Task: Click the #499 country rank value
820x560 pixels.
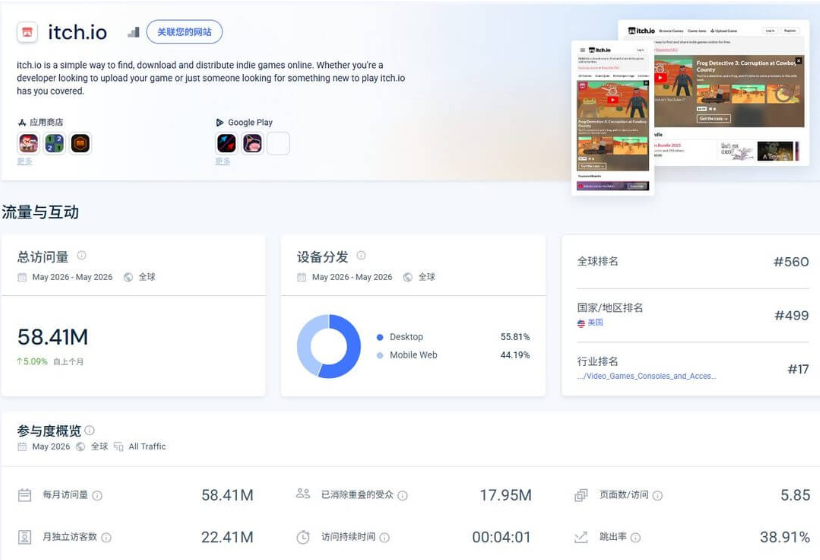Action: click(791, 315)
